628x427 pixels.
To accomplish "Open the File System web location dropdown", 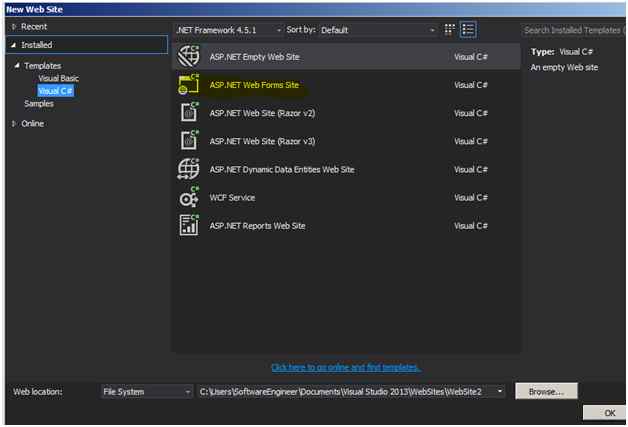I will point(146,392).
